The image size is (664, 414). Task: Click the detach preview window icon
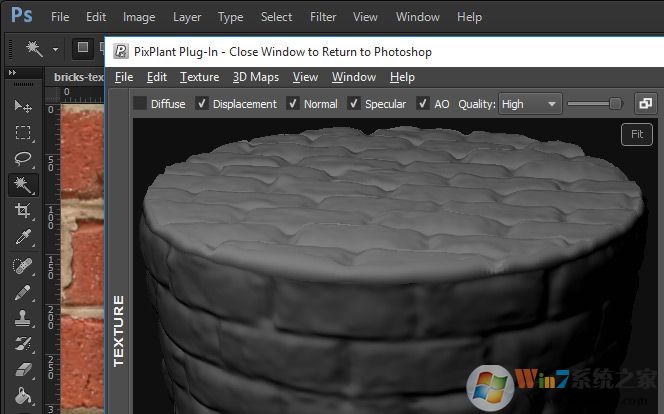645,103
